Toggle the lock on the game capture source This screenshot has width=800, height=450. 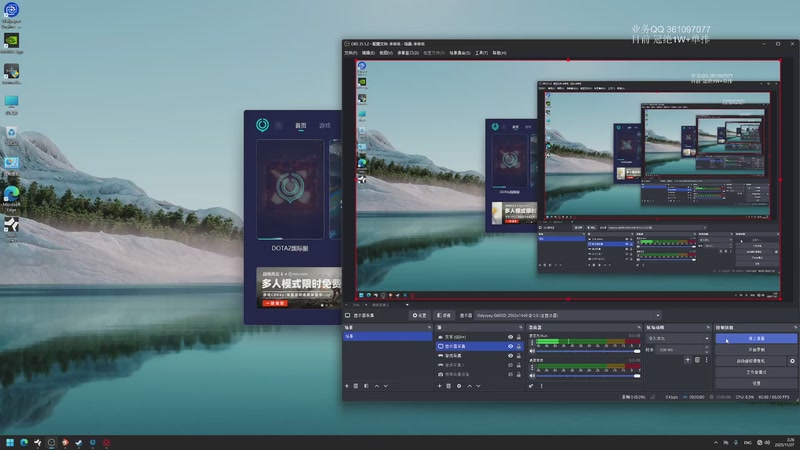coord(519,356)
